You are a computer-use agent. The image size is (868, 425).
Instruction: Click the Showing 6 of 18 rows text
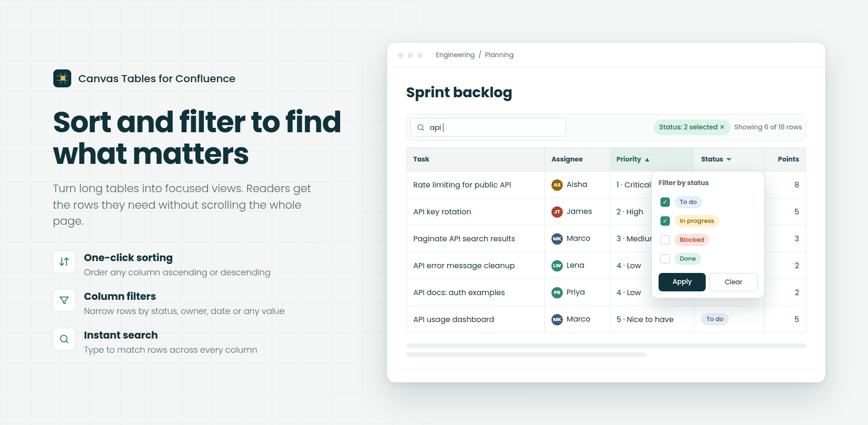click(768, 127)
